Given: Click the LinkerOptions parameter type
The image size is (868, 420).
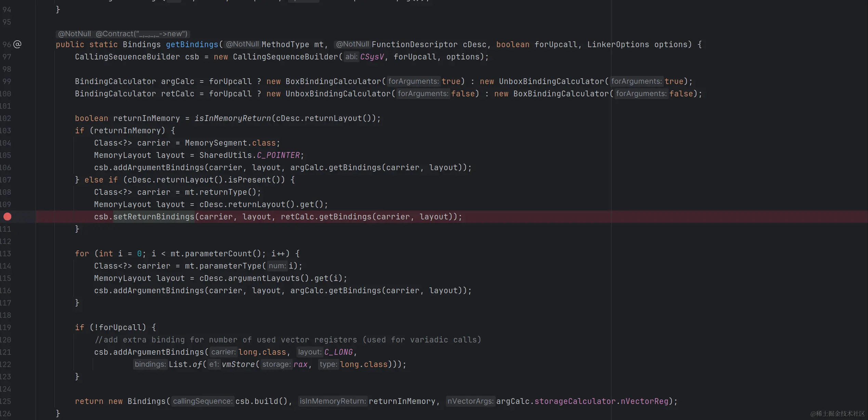Looking at the screenshot, I should (x=618, y=44).
